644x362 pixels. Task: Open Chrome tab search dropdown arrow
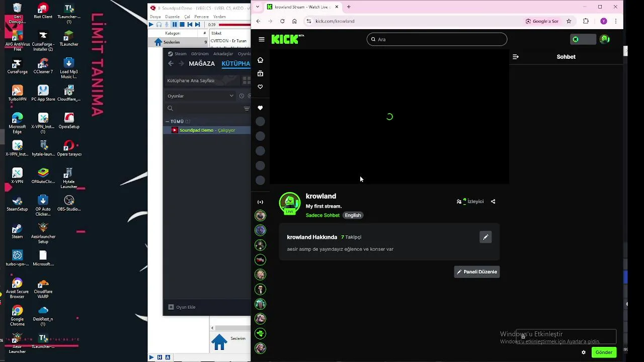pos(258,7)
